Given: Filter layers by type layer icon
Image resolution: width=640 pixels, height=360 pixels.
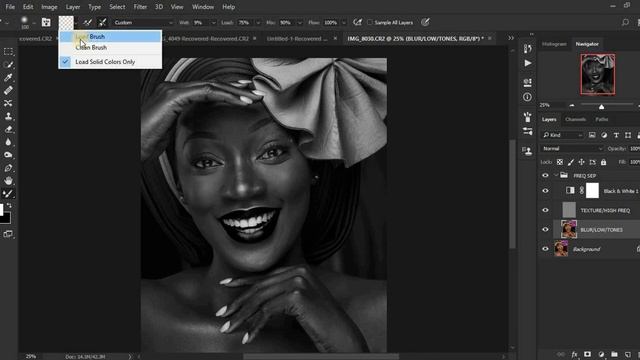Looking at the screenshot, I should pos(616,135).
